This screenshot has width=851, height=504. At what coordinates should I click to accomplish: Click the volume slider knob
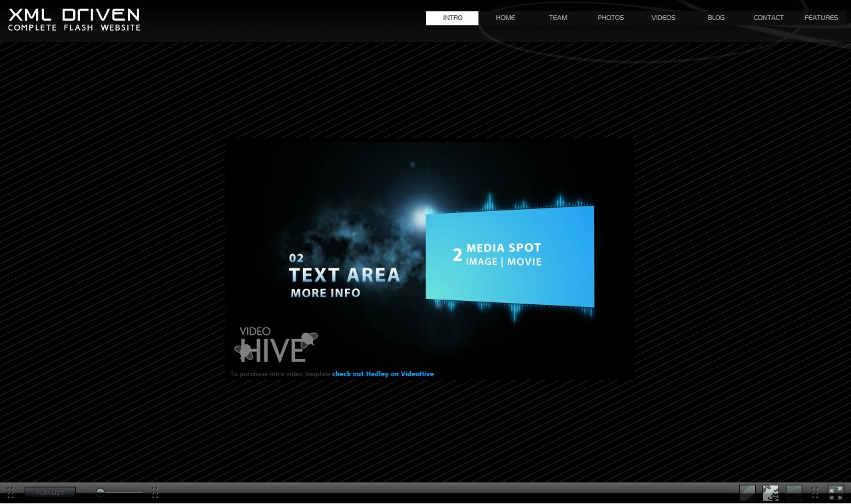tap(101, 492)
